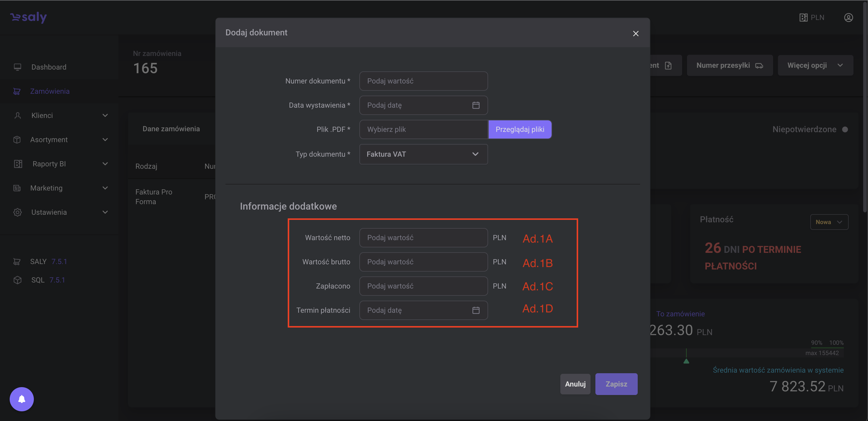Image resolution: width=868 pixels, height=421 pixels.
Task: Open the Typ dokumentu dropdown
Action: (x=423, y=154)
